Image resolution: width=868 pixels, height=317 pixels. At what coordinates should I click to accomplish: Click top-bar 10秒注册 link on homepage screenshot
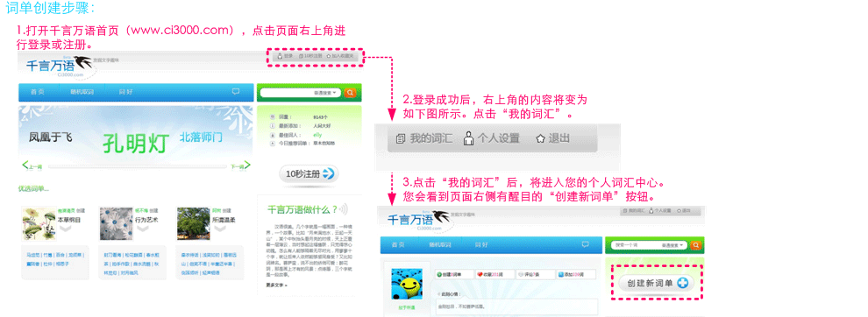coord(310,56)
